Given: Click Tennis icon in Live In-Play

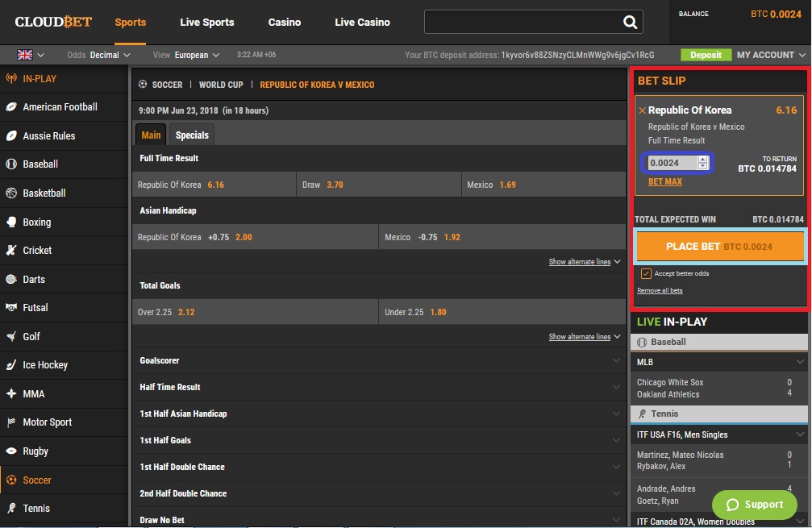Looking at the screenshot, I should (642, 414).
